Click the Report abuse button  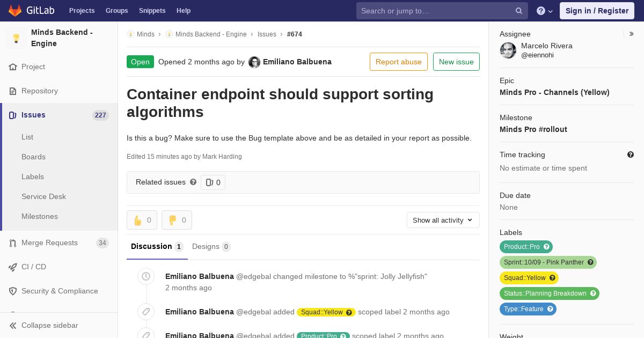[399, 62]
